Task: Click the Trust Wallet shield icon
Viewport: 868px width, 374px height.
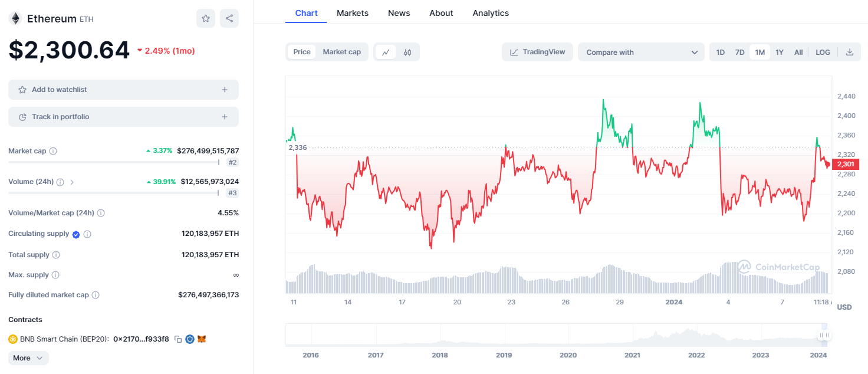Action: point(190,339)
